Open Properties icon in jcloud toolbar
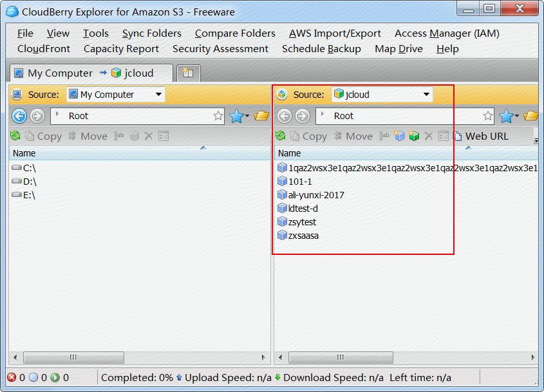Image resolution: width=544 pixels, height=392 pixels. [x=444, y=136]
